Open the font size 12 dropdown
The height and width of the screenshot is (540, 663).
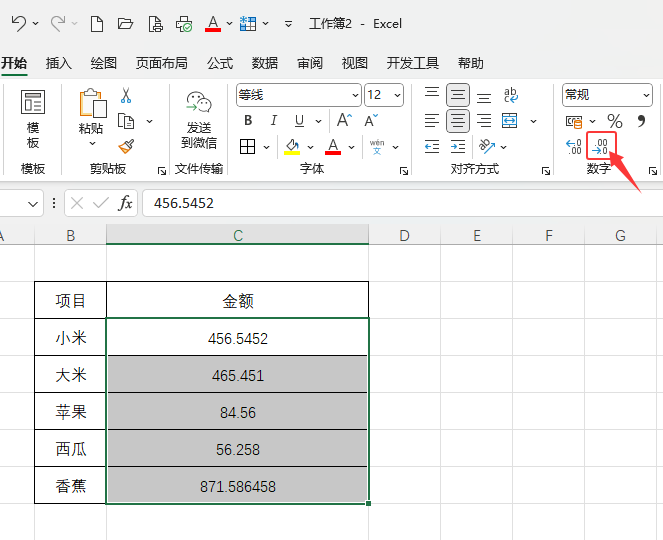pos(397,95)
